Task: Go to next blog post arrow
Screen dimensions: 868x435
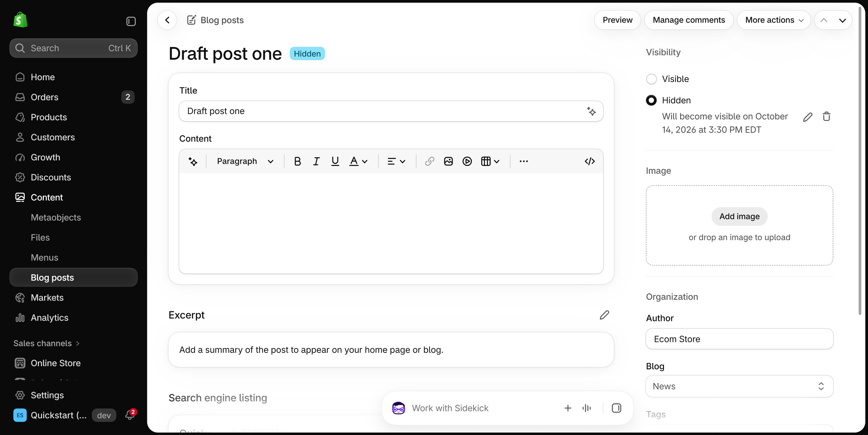Action: click(x=843, y=20)
